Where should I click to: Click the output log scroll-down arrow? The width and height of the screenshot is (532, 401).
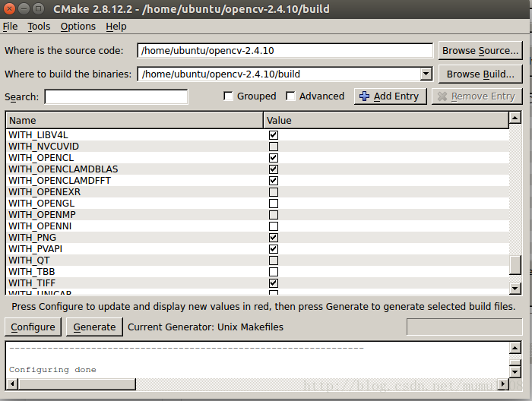[x=515, y=372]
